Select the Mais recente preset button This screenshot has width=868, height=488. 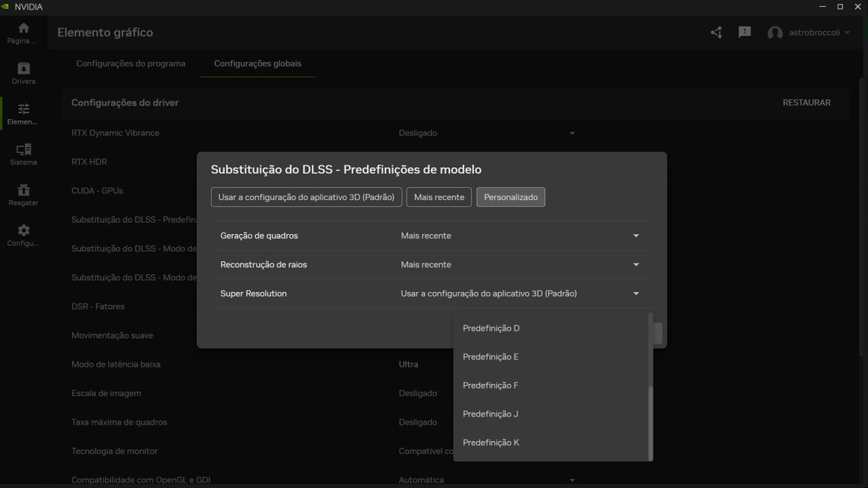click(x=439, y=197)
